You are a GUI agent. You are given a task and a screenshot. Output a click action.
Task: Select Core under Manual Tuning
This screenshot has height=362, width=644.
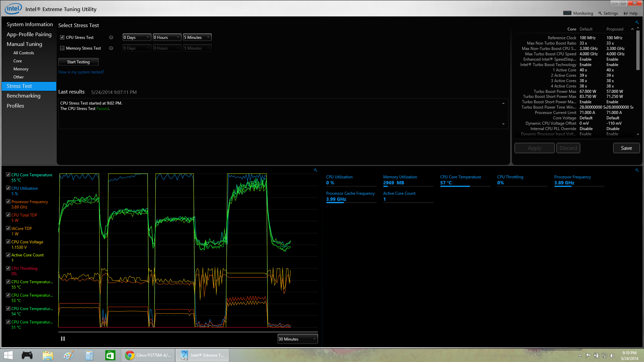(17, 61)
